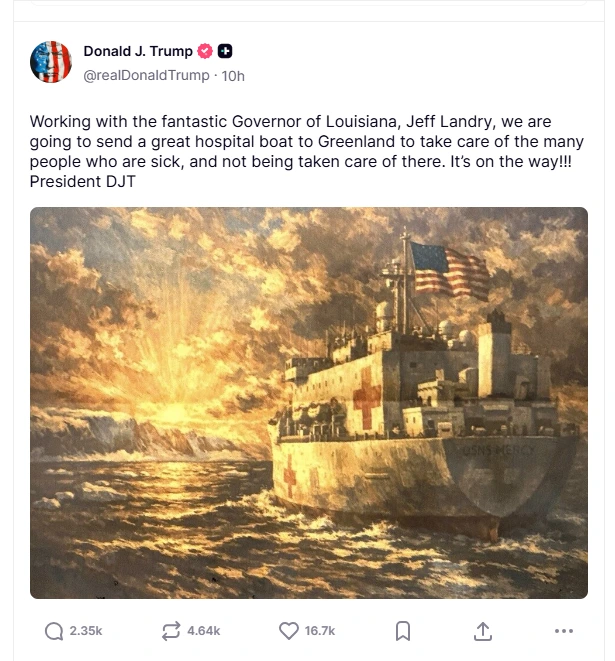615x661 pixels.
Task: Click the President DJT signature line
Action: [83, 182]
